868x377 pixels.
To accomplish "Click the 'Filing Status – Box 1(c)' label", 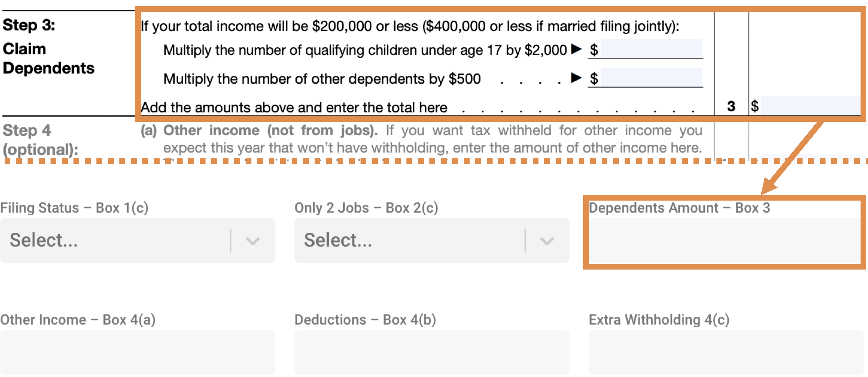I will click(74, 208).
